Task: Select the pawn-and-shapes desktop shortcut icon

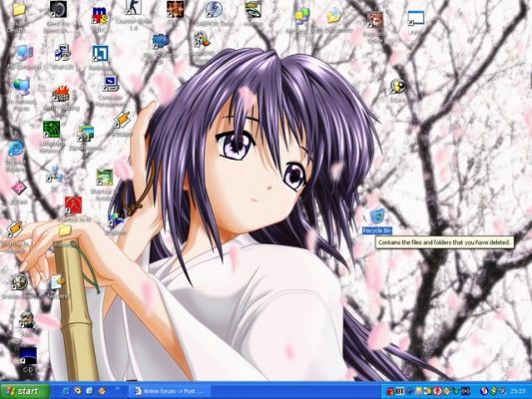Action: click(x=202, y=40)
